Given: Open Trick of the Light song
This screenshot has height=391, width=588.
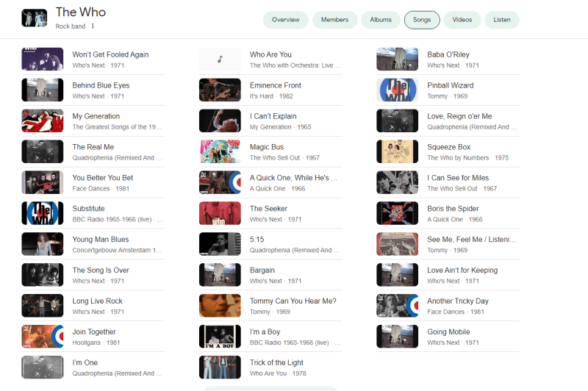Looking at the screenshot, I should pos(276,362).
